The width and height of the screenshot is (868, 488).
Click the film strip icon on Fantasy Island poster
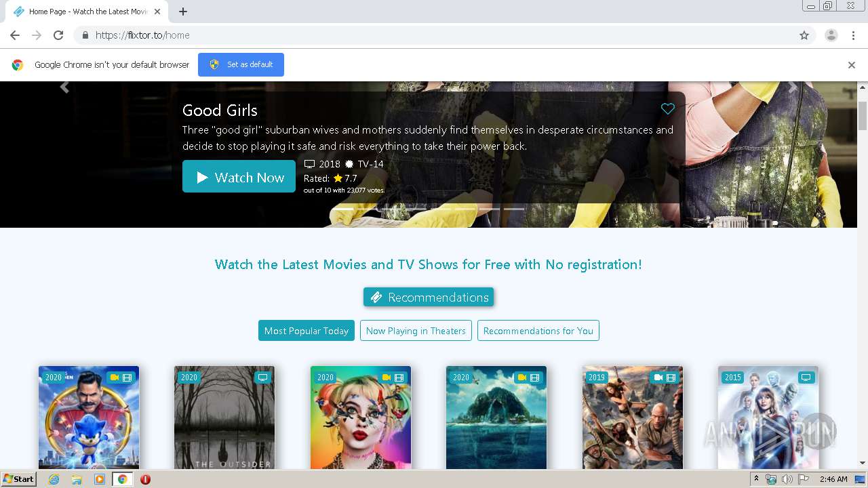point(535,378)
